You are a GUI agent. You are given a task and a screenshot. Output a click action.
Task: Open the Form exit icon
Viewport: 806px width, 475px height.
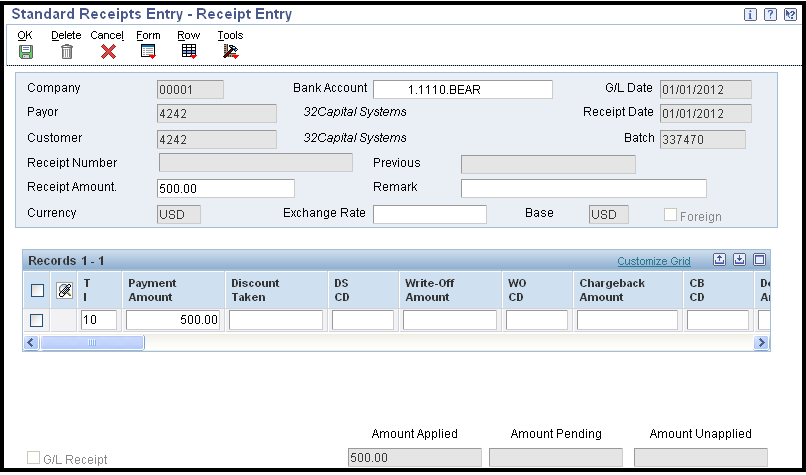(x=148, y=51)
